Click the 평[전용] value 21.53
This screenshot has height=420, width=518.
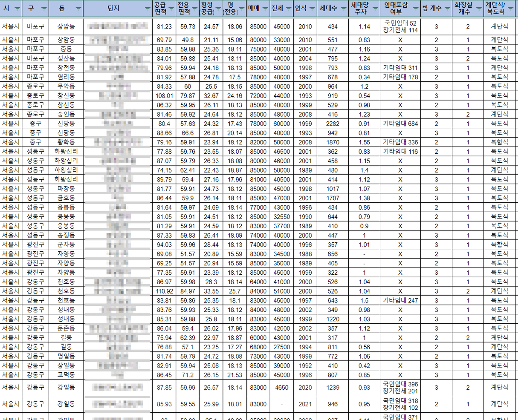point(234,375)
